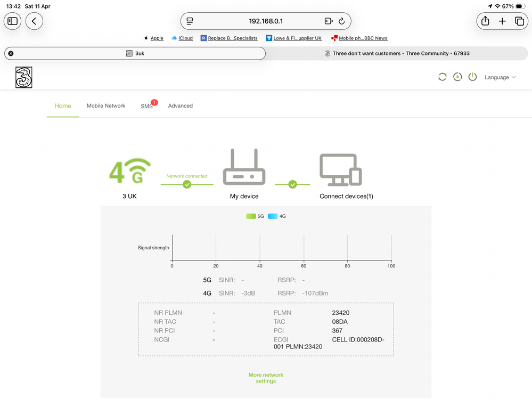Click the device connection checkmark

[292, 184]
